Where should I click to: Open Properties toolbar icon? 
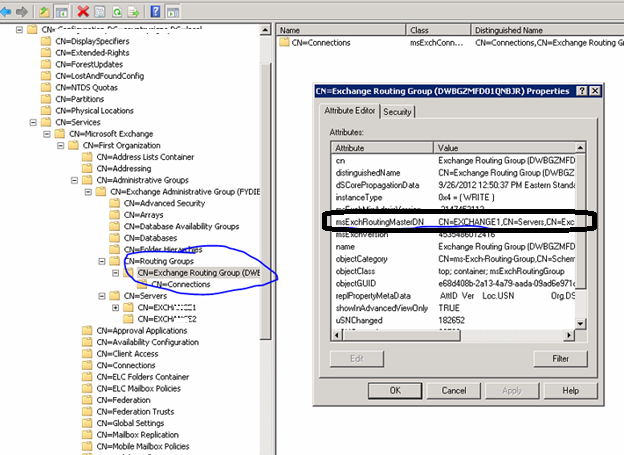coord(99,12)
